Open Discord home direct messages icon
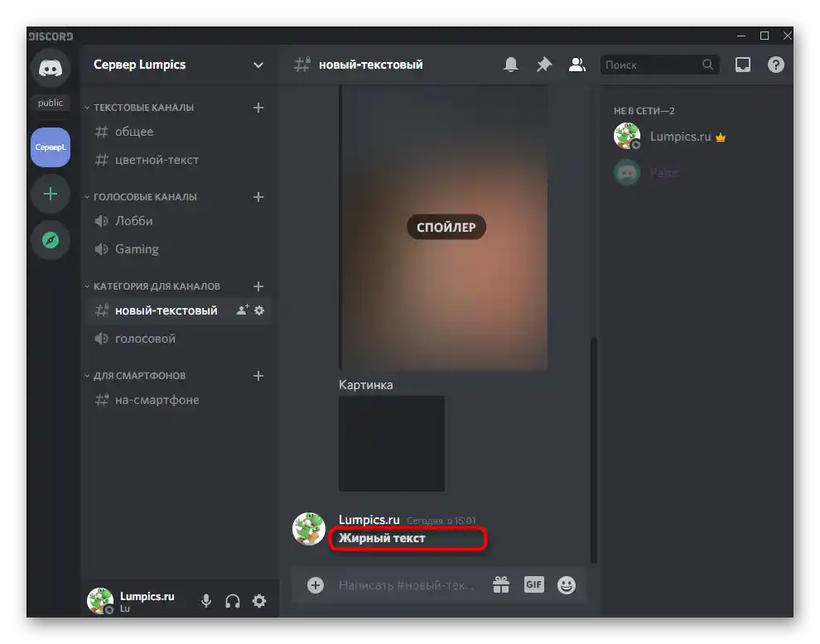 click(x=51, y=68)
